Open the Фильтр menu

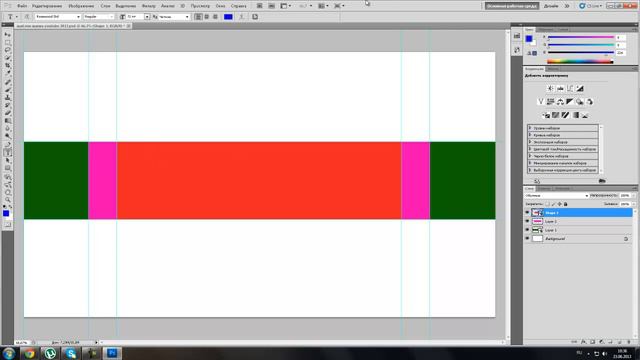[148, 6]
